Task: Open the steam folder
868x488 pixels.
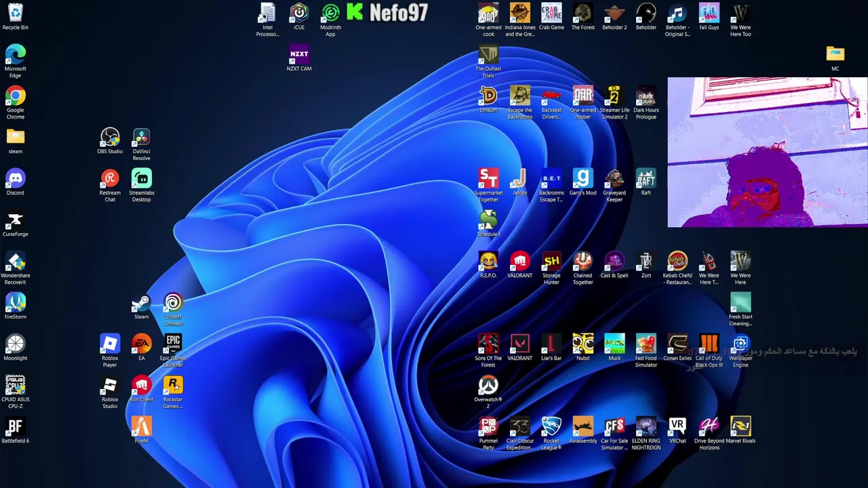Action: [x=15, y=141]
